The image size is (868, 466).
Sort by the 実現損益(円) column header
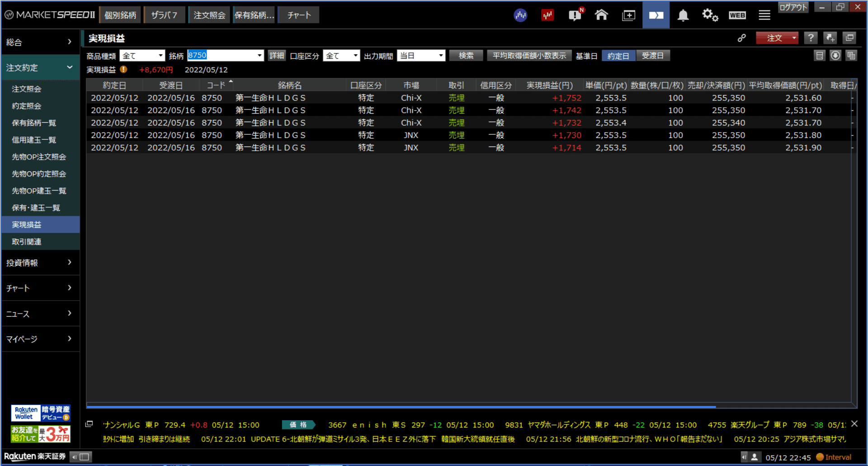(549, 85)
